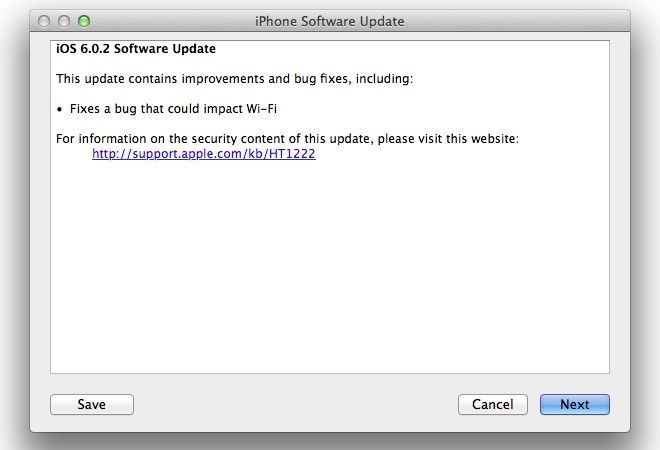Click Save to keep the update
Image resolution: width=660 pixels, height=450 pixels.
[91, 404]
